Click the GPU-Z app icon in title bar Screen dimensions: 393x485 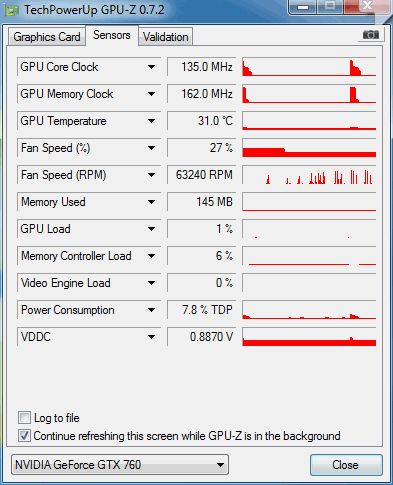tap(12, 11)
